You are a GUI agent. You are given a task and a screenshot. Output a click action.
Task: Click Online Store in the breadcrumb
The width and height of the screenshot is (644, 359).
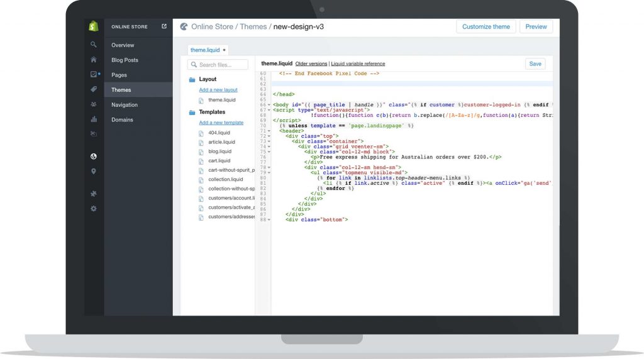tap(212, 26)
